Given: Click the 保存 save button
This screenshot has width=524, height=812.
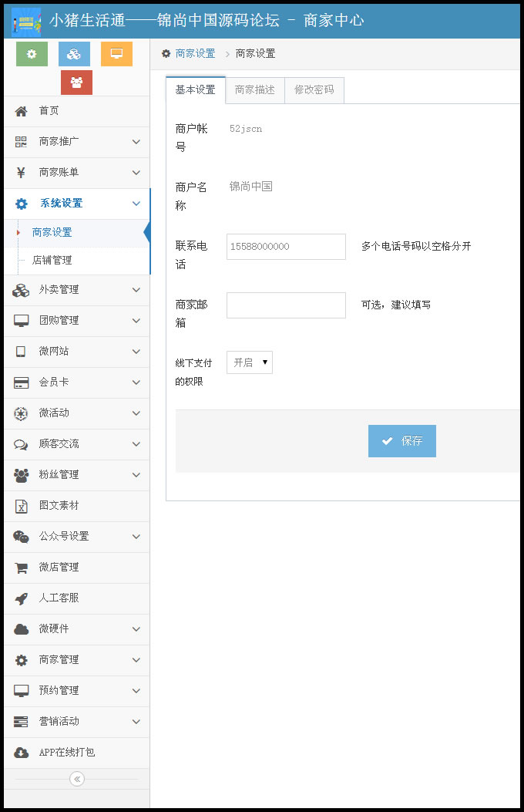Looking at the screenshot, I should point(402,441).
